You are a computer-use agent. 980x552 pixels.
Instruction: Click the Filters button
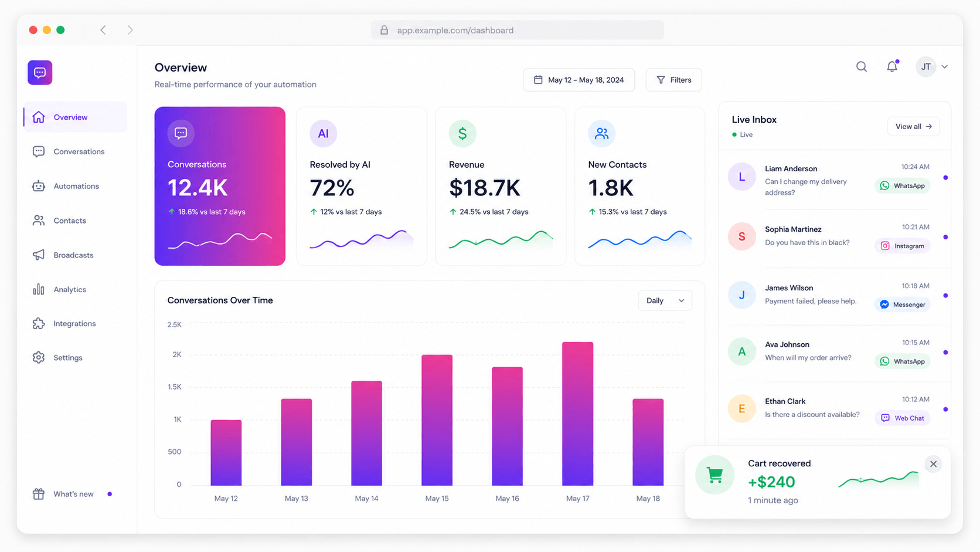tap(673, 80)
